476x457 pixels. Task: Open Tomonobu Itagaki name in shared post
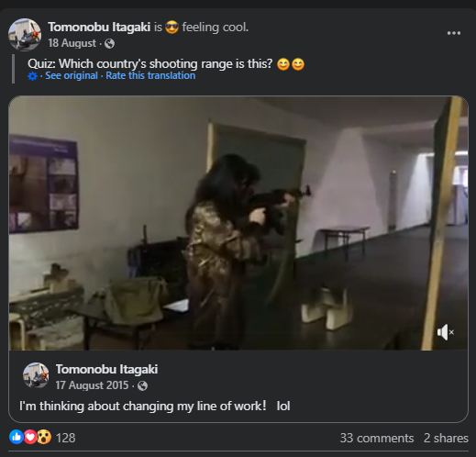[x=106, y=369]
